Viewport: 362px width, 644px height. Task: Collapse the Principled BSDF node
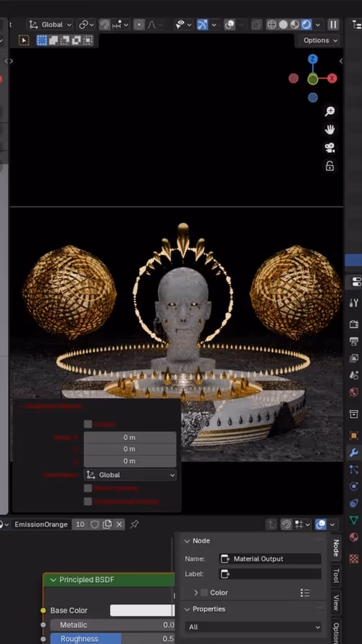tap(53, 580)
